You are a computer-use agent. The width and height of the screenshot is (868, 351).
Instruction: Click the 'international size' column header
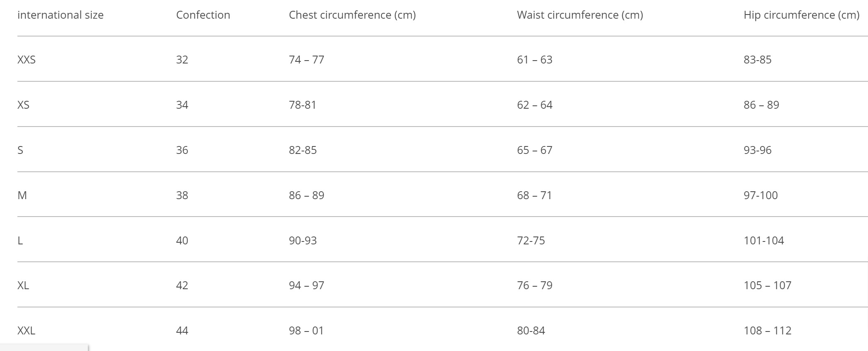61,15
